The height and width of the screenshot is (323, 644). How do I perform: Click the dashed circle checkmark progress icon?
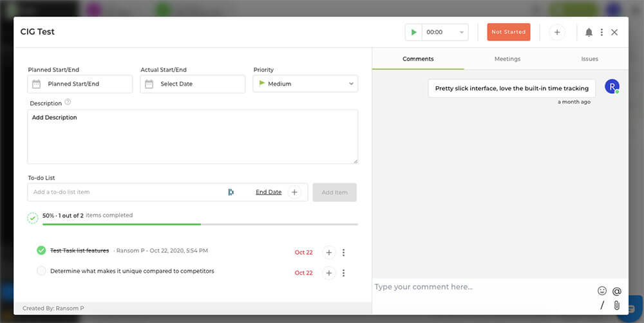click(x=33, y=218)
